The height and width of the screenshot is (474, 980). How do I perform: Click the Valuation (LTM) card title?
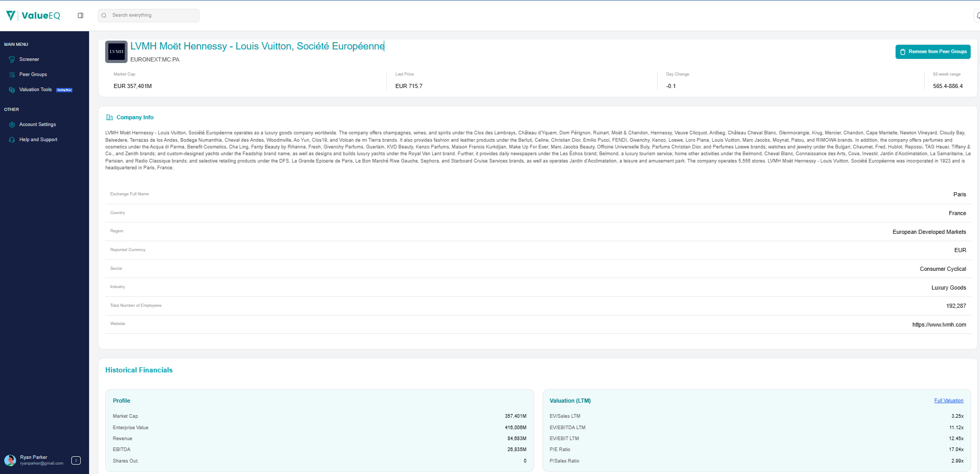point(570,401)
